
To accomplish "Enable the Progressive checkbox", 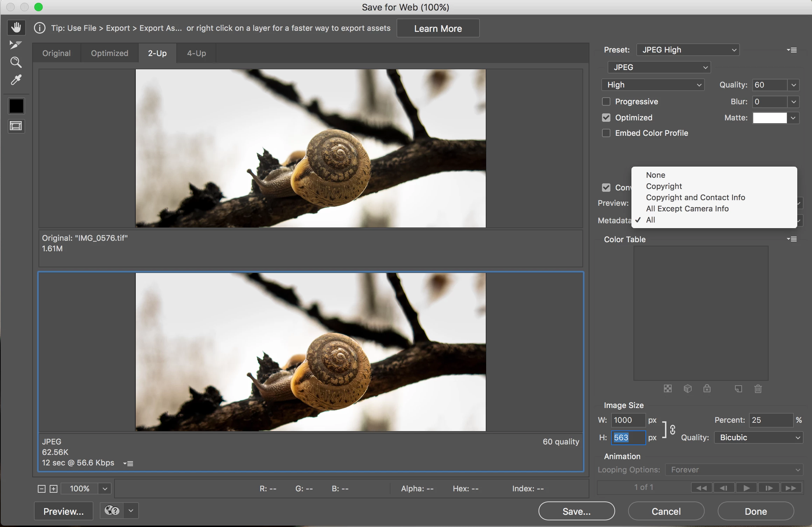I will (606, 101).
